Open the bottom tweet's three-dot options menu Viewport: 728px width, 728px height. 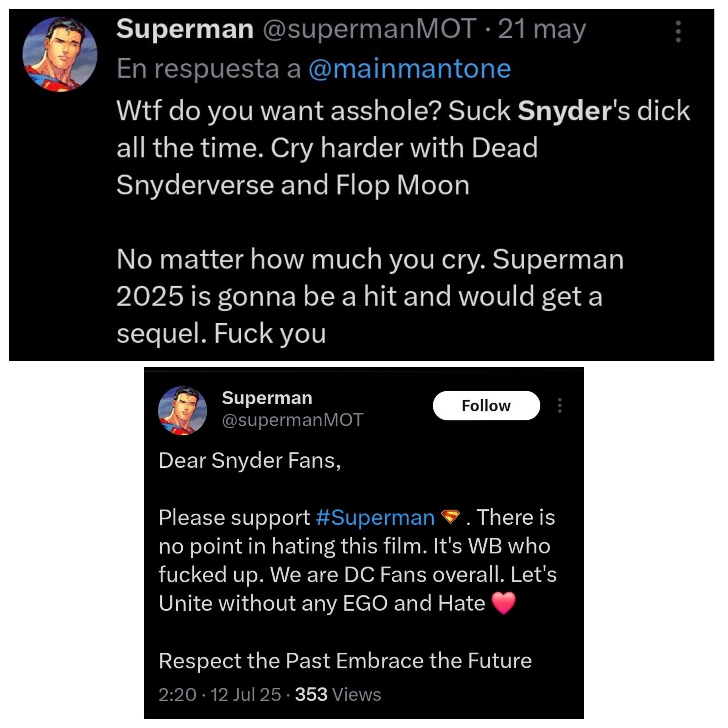pos(560,406)
